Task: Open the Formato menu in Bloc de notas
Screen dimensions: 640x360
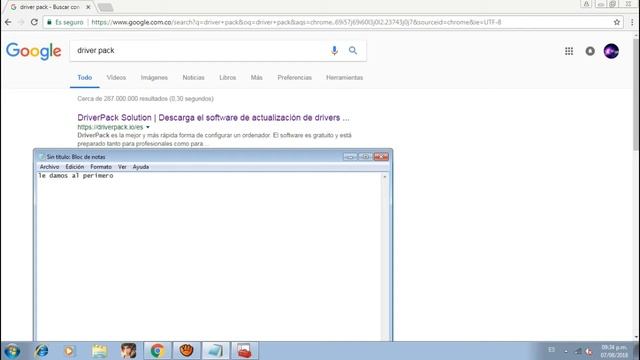Action: (101, 167)
